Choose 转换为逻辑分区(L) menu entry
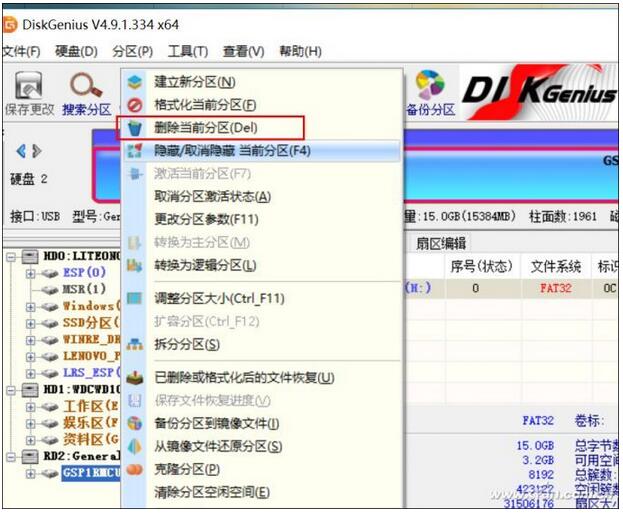The height and width of the screenshot is (513, 623). click(262, 265)
